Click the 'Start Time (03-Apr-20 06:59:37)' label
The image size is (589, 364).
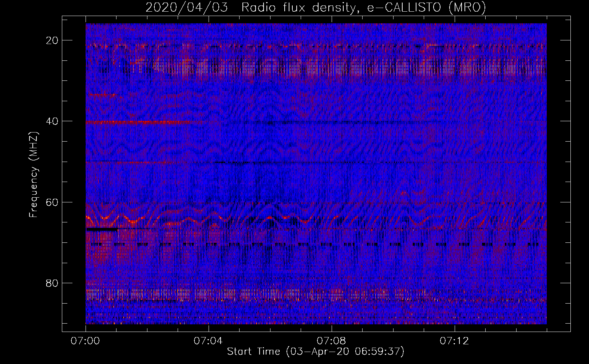[x=316, y=352]
